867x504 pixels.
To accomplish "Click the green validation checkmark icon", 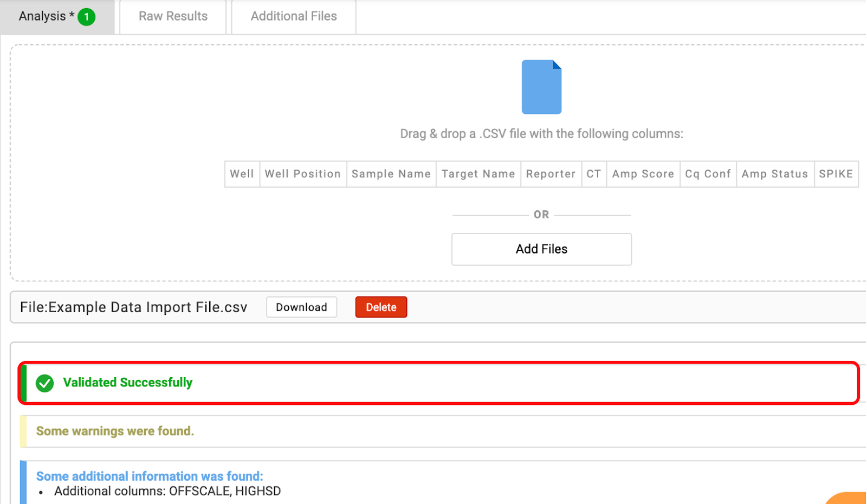I will (44, 383).
